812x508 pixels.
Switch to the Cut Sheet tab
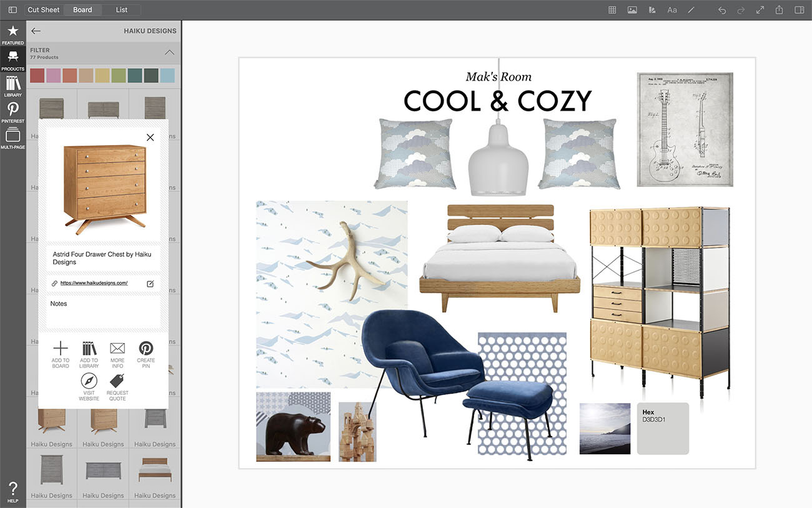tap(44, 10)
